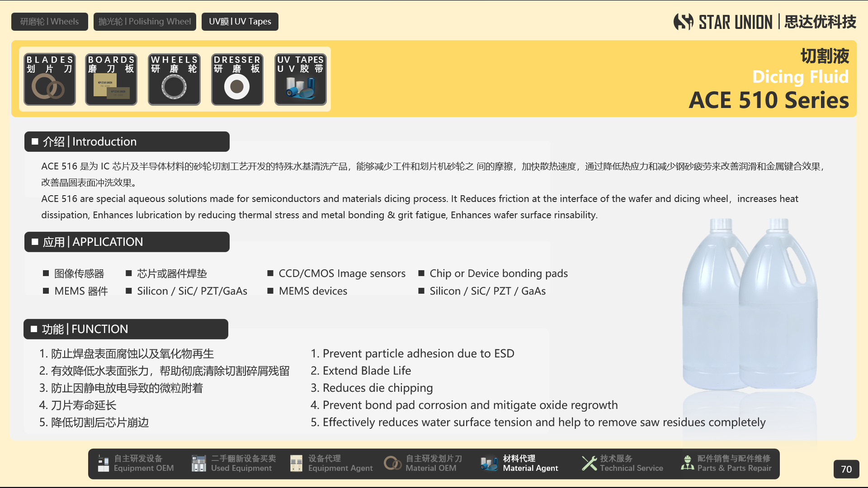Open the Technical Service label
Screen dimensions: 868x488
(x=631, y=464)
